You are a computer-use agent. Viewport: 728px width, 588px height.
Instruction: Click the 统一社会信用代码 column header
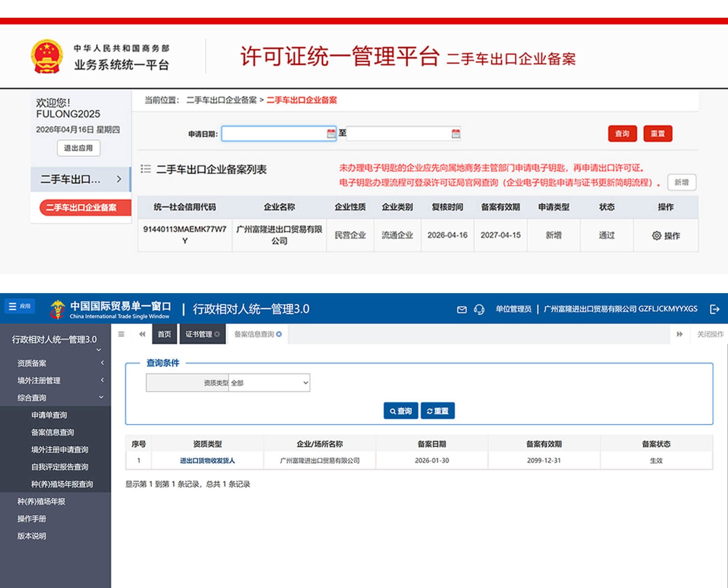pyautogui.click(x=185, y=207)
